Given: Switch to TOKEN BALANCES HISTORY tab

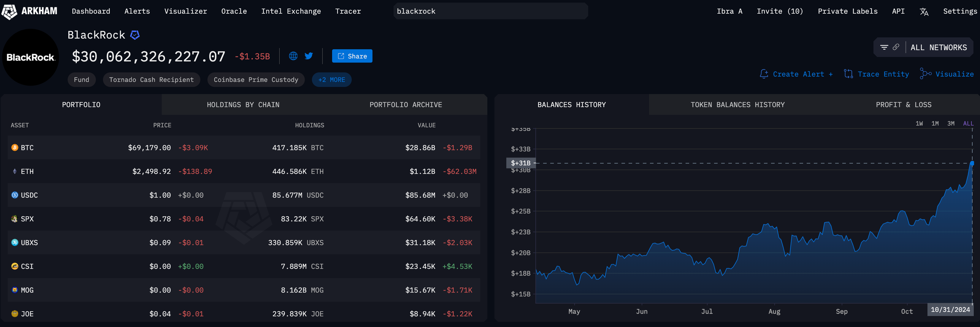Looking at the screenshot, I should [x=737, y=104].
